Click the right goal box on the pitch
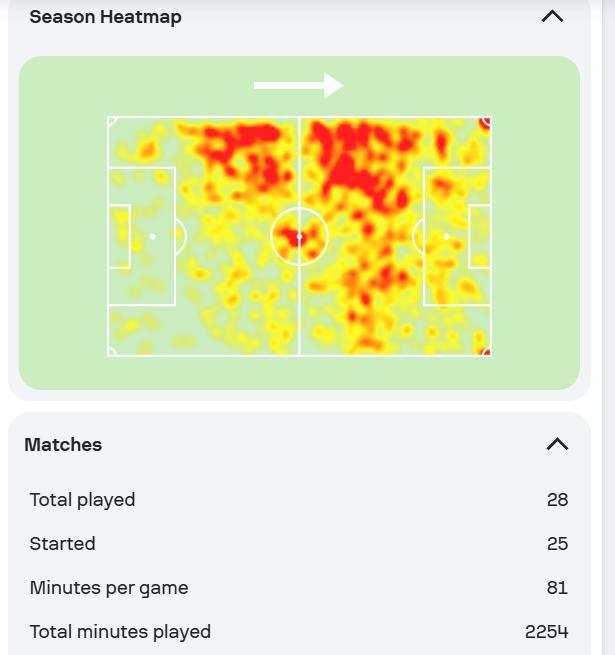 click(479, 237)
